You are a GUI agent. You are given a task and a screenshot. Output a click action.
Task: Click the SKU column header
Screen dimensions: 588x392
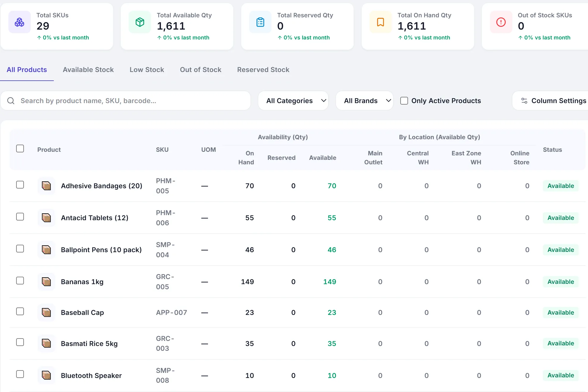tap(162, 150)
